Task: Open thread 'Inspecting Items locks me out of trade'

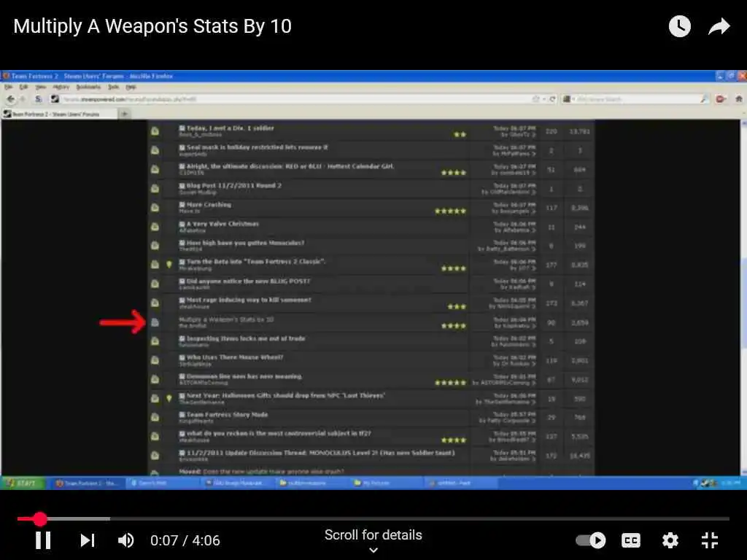Action: point(246,338)
